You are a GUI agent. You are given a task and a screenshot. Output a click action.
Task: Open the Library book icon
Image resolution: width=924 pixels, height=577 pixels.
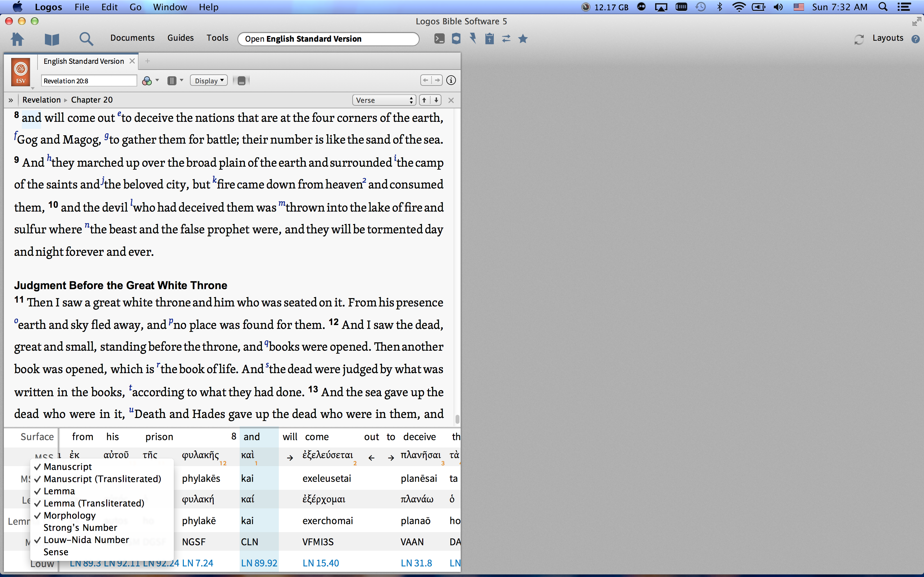click(52, 38)
